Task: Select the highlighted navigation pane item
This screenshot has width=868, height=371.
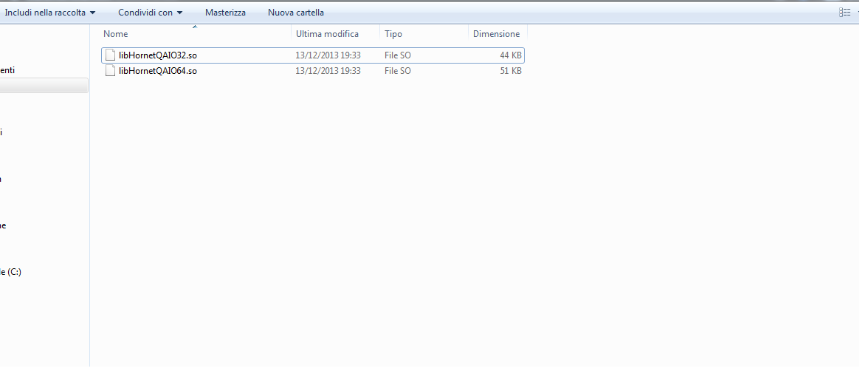Action: (x=44, y=86)
